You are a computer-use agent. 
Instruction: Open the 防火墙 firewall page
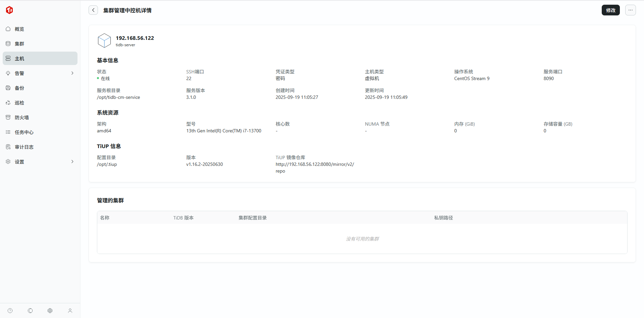tap(22, 118)
